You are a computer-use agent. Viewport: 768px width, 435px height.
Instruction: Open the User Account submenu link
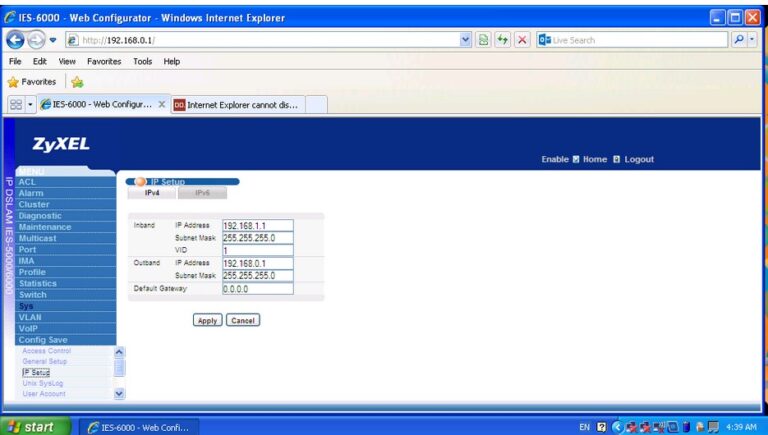(44, 394)
